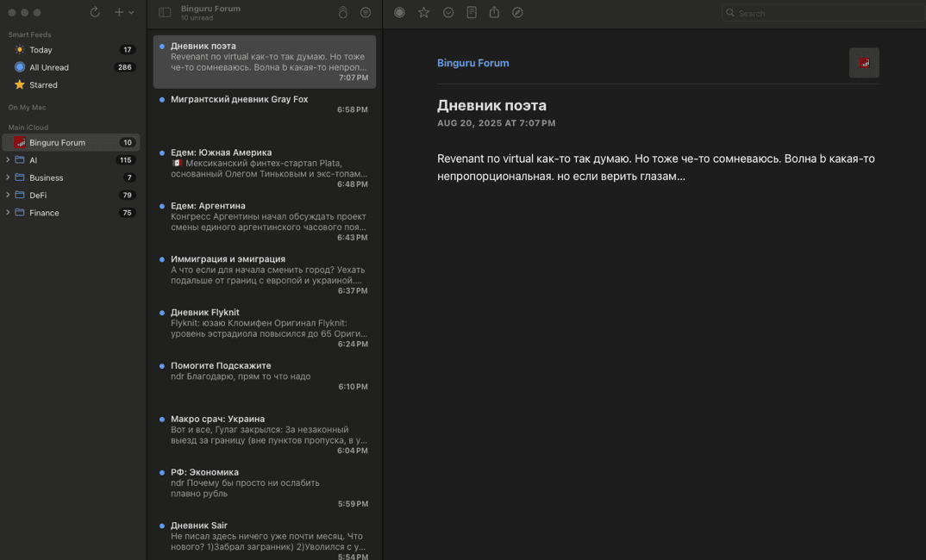The image size is (926, 560).
Task: Expand the Finance folder
Action: (8, 213)
